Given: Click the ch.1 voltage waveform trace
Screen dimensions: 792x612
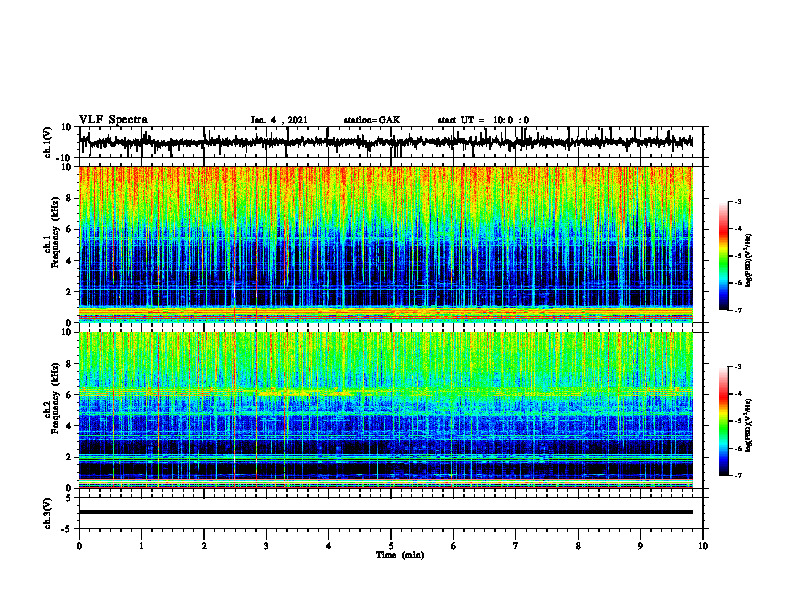Looking at the screenshot, I should tap(386, 142).
